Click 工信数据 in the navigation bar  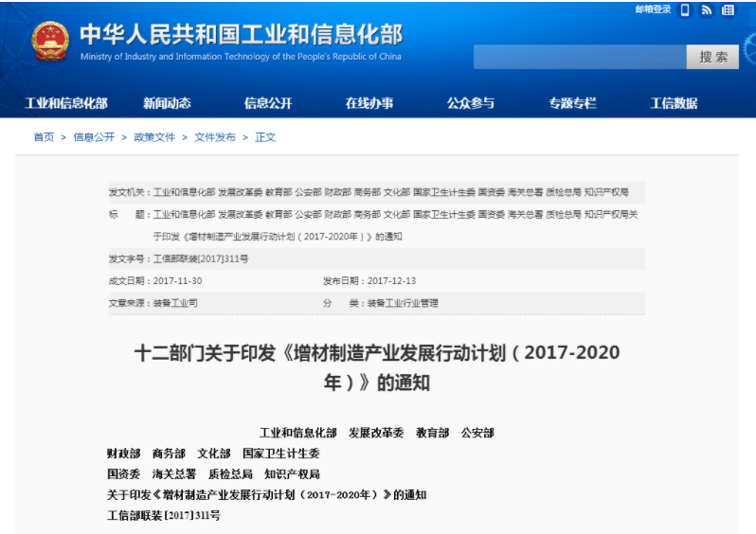coord(674,103)
